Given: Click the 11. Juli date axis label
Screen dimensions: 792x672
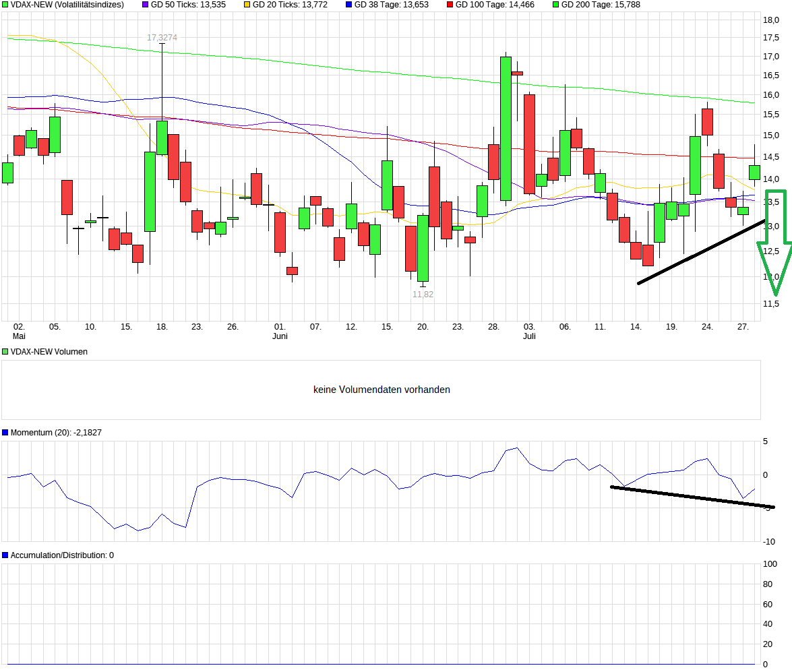Looking at the screenshot, I should 600,327.
